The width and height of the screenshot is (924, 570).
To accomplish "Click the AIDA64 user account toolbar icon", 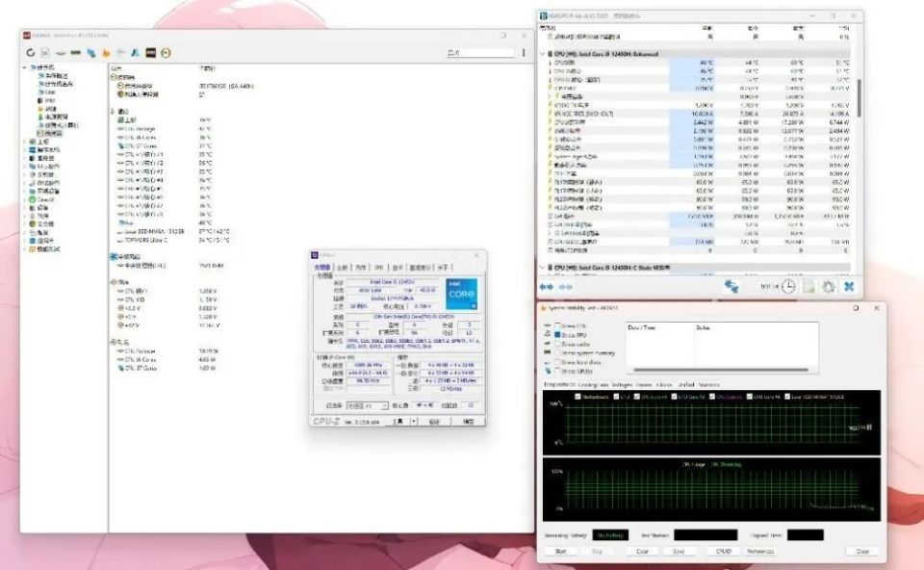I will click(x=136, y=52).
